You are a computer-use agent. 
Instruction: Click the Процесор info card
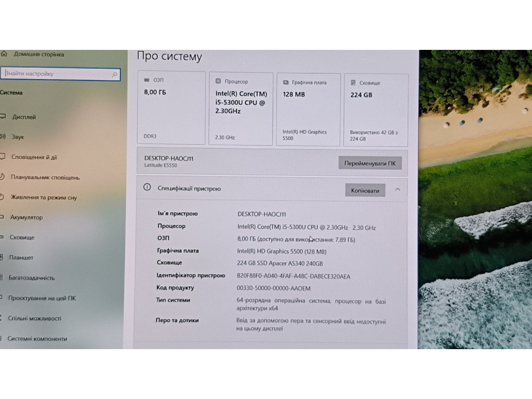pos(241,109)
